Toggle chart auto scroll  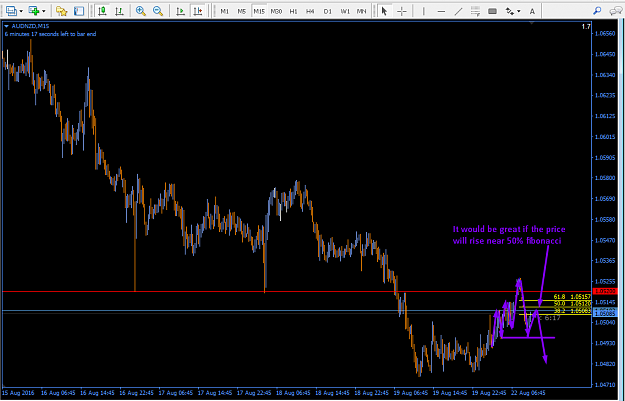pyautogui.click(x=181, y=11)
